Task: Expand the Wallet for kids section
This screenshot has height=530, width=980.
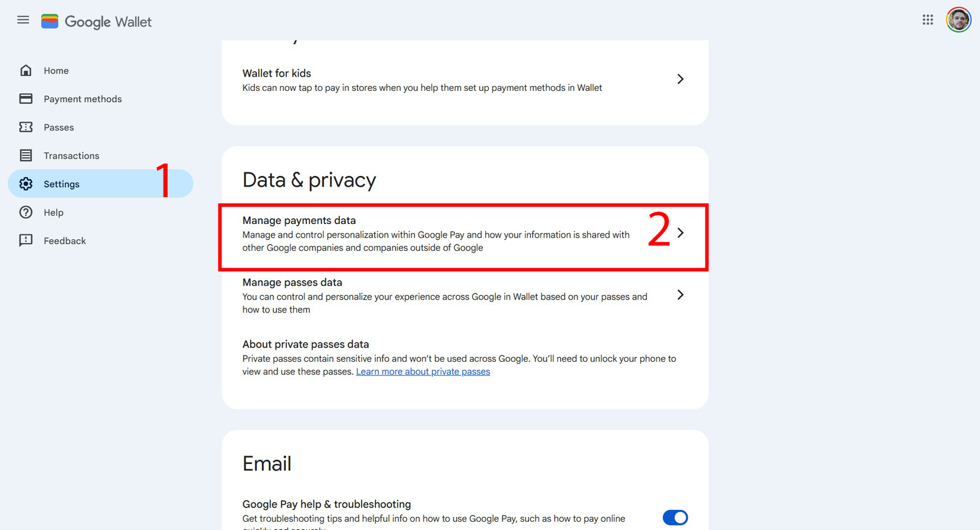Action: click(x=681, y=78)
